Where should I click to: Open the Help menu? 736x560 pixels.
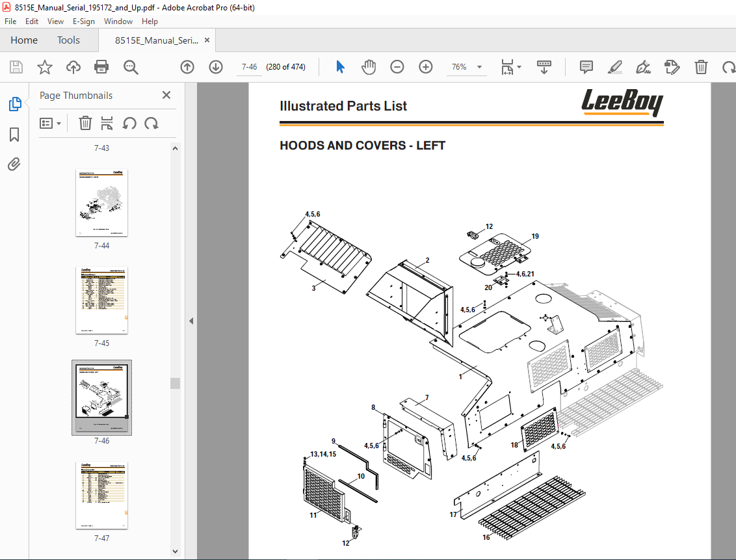pyautogui.click(x=150, y=21)
